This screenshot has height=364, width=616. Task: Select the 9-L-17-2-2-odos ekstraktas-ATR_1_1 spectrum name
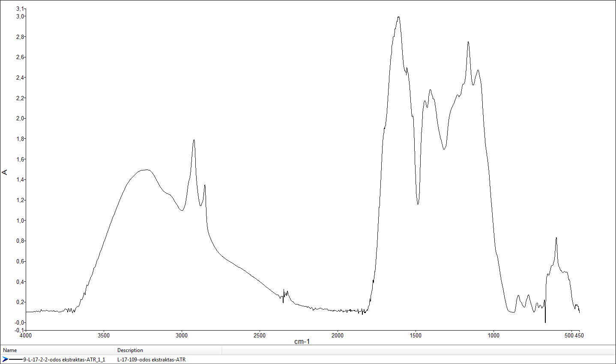tap(64, 360)
